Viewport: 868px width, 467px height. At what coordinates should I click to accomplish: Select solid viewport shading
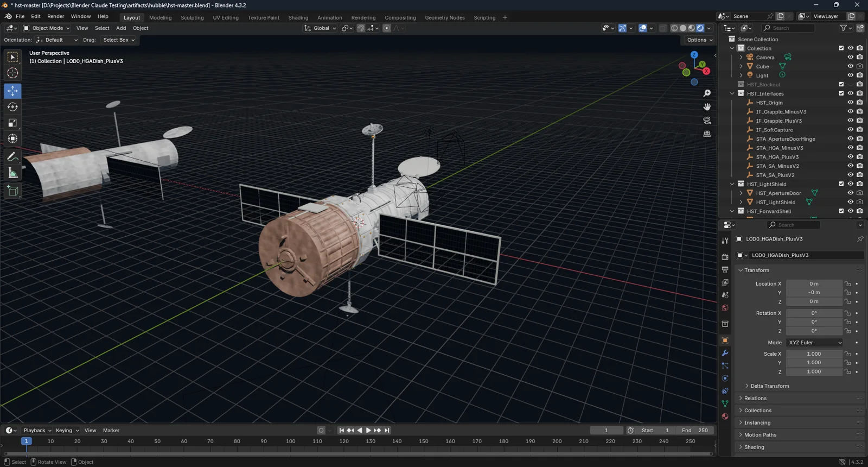[x=683, y=28]
